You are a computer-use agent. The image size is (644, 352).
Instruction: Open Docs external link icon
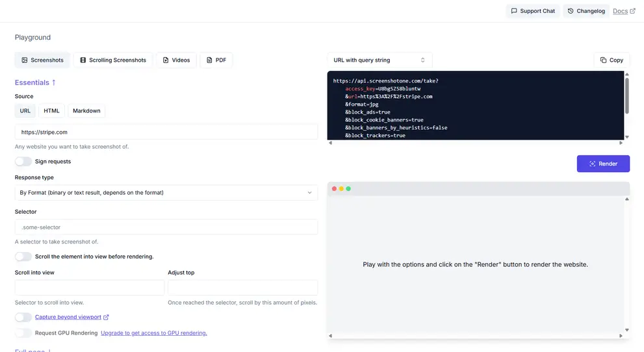pos(632,11)
